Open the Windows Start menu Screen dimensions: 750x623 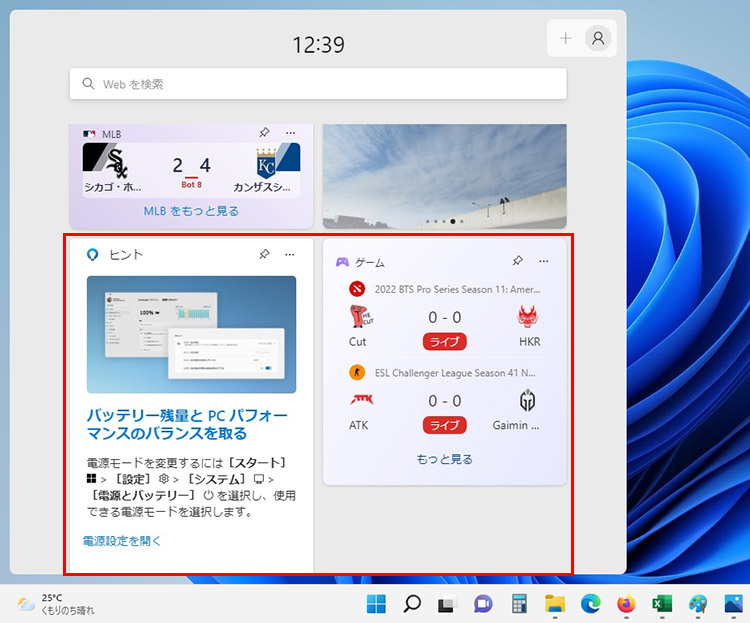point(376,603)
